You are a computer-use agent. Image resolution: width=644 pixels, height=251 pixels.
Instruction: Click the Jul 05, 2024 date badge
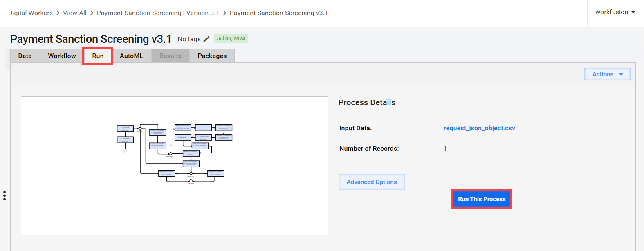(231, 39)
